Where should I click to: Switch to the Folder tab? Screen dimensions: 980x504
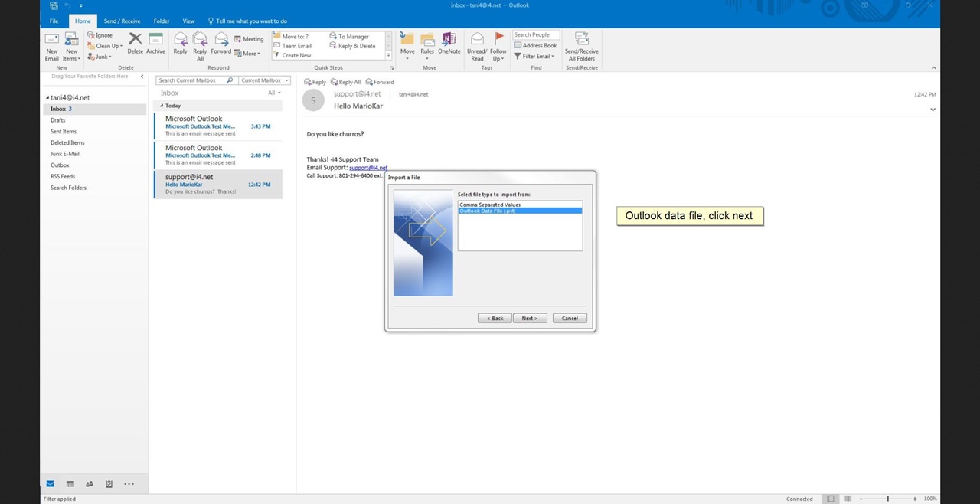click(162, 21)
